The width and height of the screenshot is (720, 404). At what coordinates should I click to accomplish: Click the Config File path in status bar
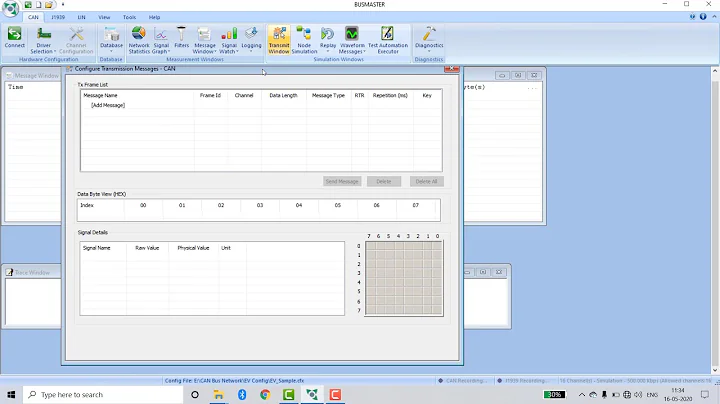(234, 381)
